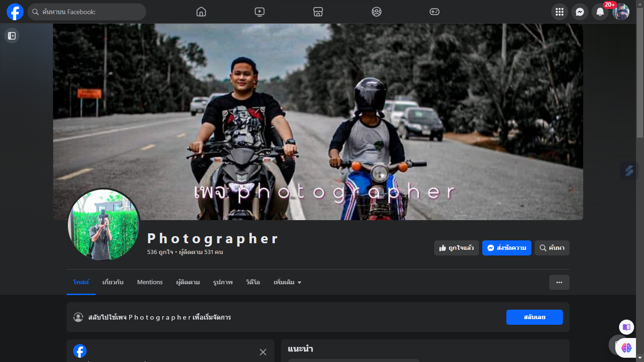
Task: Open the Gaming icon in top bar
Action: (434, 12)
